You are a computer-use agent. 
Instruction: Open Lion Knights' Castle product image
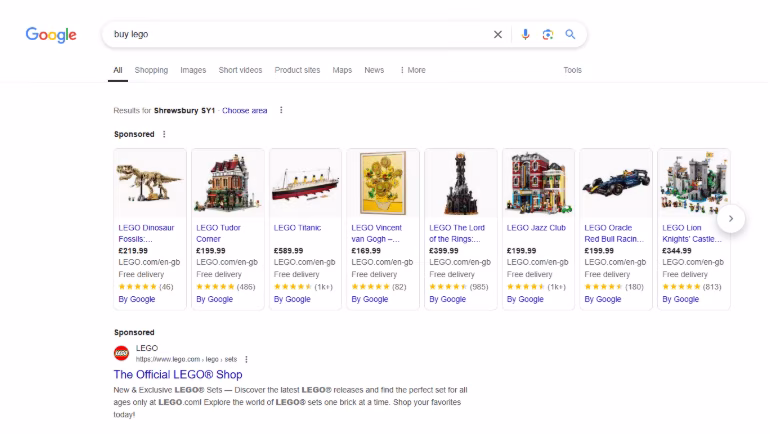pyautogui.click(x=693, y=183)
